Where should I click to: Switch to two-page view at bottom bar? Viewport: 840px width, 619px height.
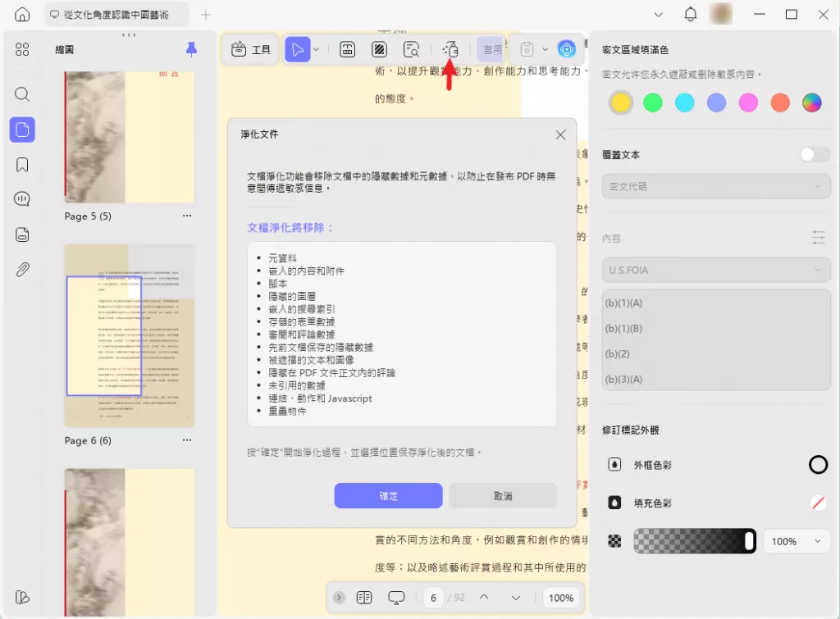(x=363, y=598)
